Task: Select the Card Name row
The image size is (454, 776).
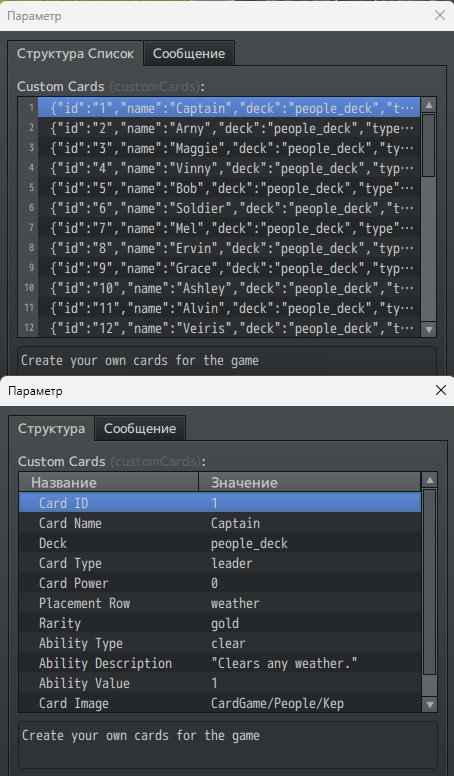Action: point(220,523)
